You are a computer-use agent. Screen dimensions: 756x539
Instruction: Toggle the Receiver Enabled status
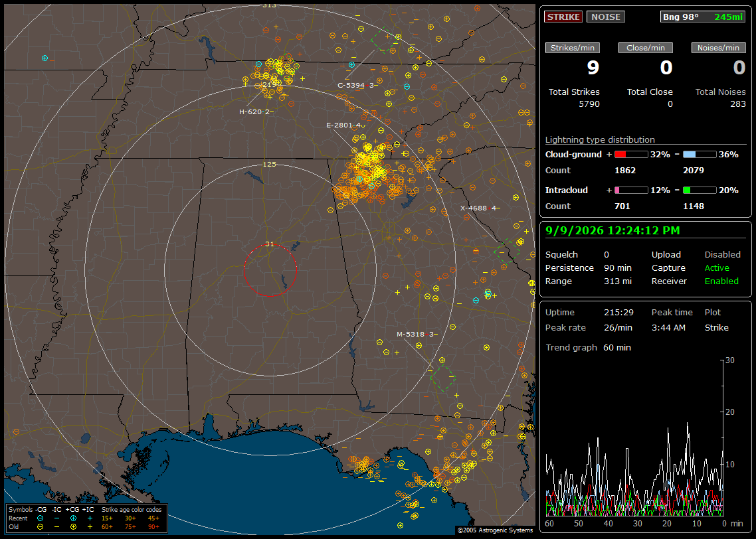click(721, 281)
